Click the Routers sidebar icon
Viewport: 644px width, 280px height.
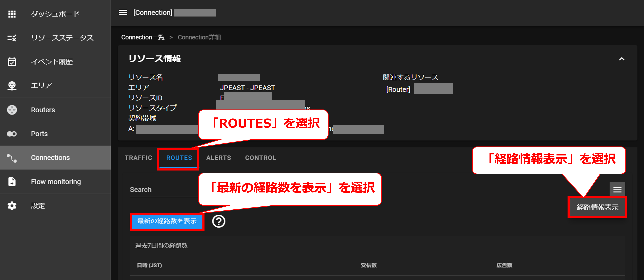point(12,110)
